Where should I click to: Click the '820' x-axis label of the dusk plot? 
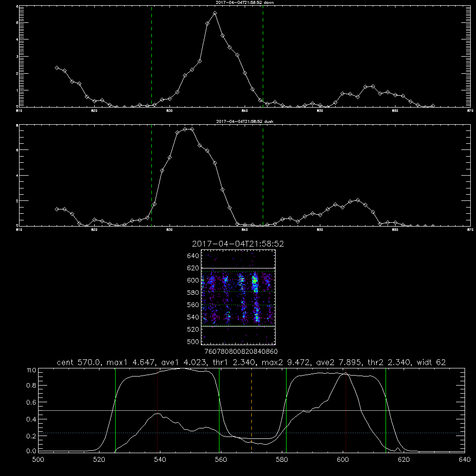tap(94, 230)
